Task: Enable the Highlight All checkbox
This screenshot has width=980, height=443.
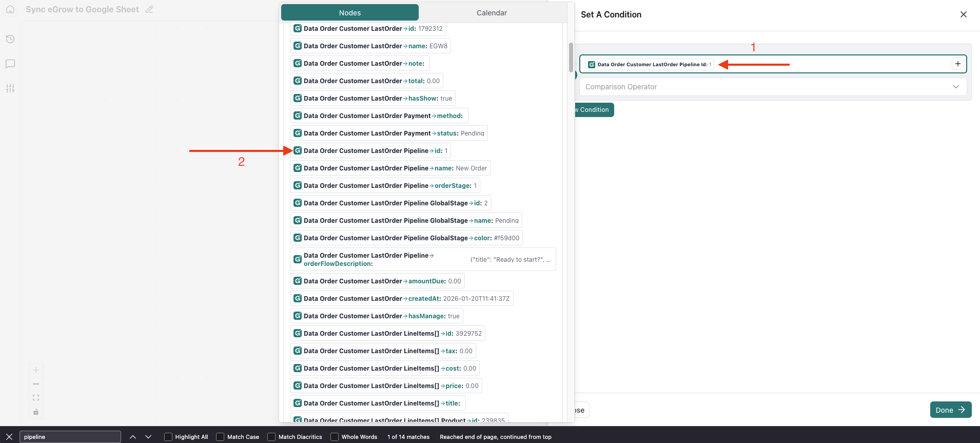Action: [168, 437]
